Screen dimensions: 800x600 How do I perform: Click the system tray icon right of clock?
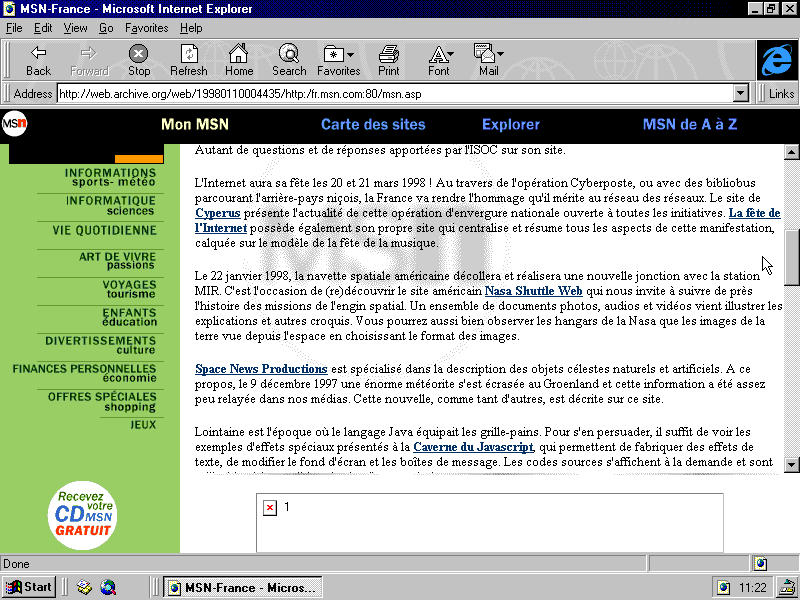tap(787, 588)
